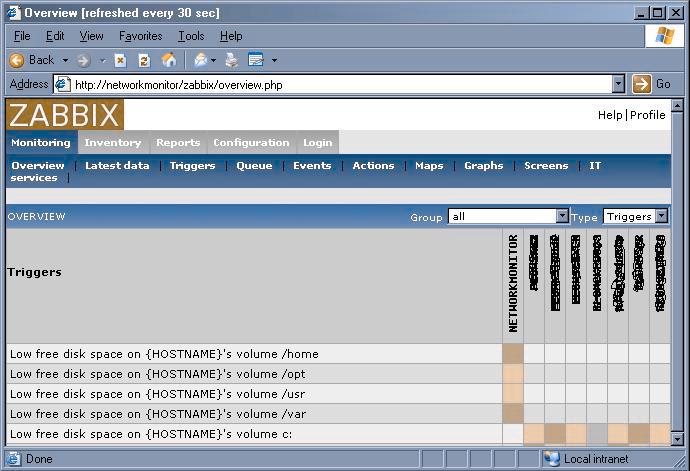This screenshot has width=690, height=471.
Task: Open the Actions link
Action: pyautogui.click(x=373, y=166)
